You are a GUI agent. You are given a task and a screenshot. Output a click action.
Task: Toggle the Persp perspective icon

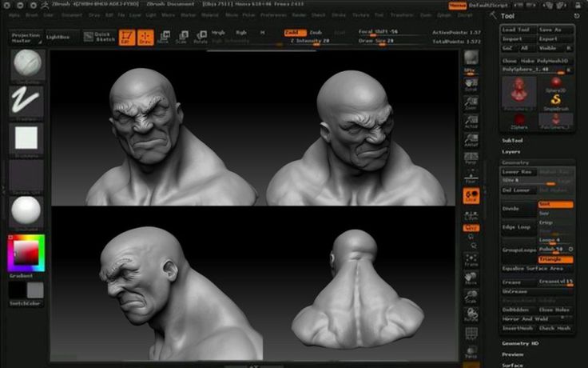click(x=471, y=158)
